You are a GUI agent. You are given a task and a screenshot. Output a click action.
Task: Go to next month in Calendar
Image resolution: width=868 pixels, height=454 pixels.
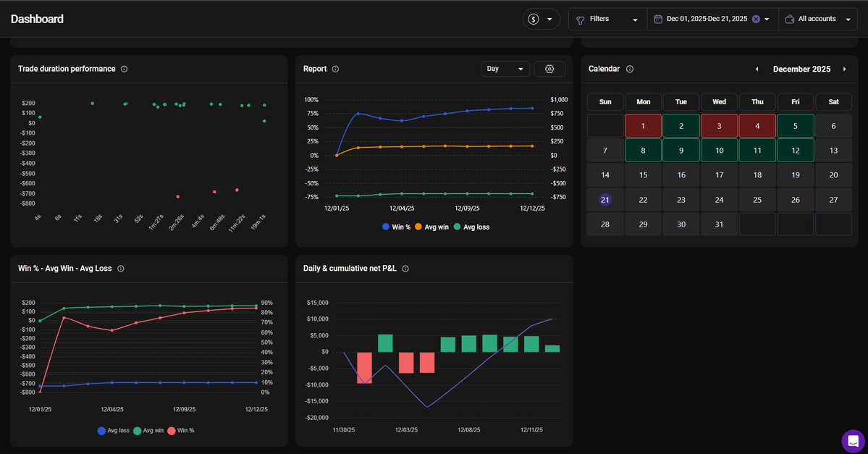point(844,70)
